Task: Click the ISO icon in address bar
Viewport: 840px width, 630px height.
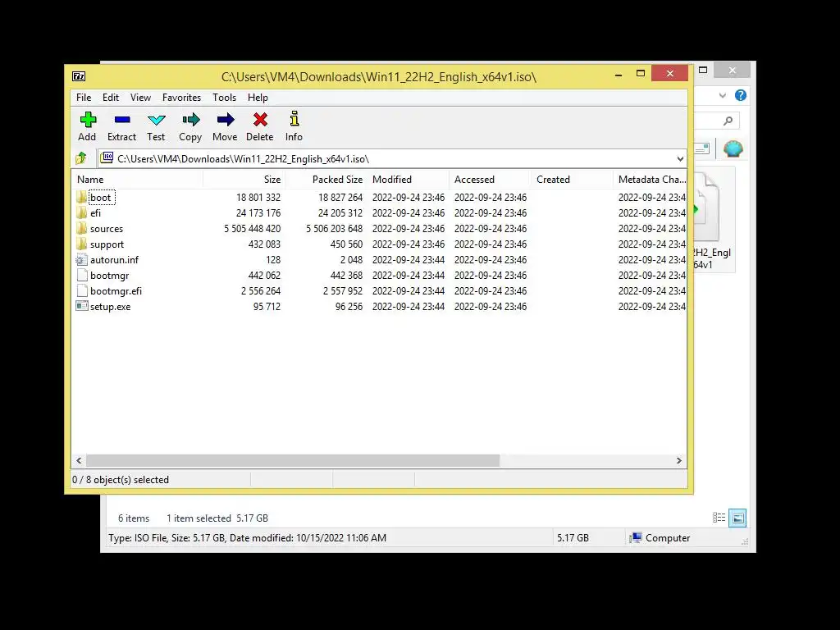Action: (107, 158)
